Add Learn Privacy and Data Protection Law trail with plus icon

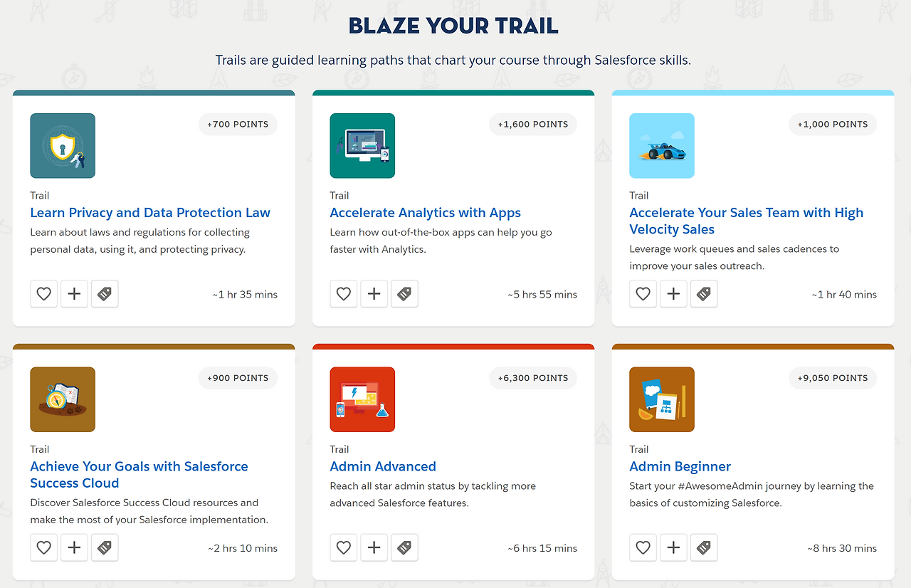74,294
